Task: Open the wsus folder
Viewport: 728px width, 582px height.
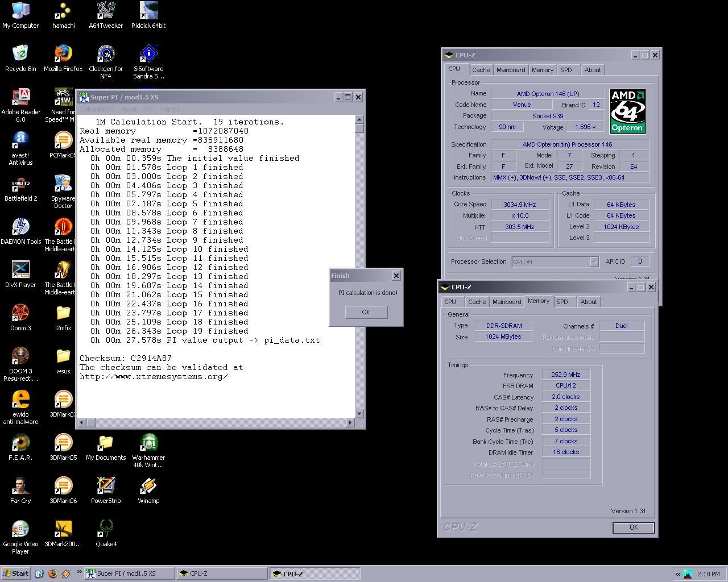Action: 63,361
